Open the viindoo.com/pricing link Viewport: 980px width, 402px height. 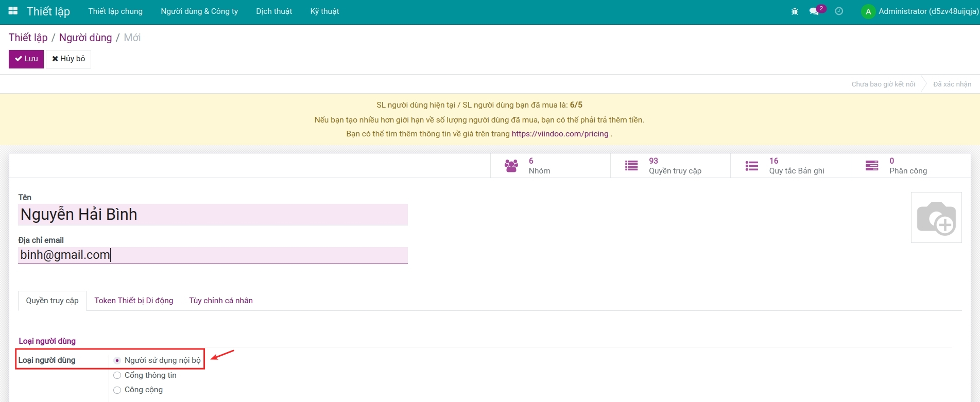point(560,134)
